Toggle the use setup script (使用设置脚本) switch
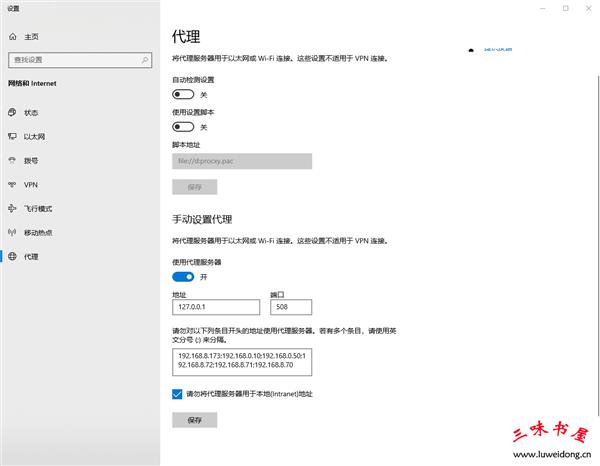The image size is (600, 466). 183,127
